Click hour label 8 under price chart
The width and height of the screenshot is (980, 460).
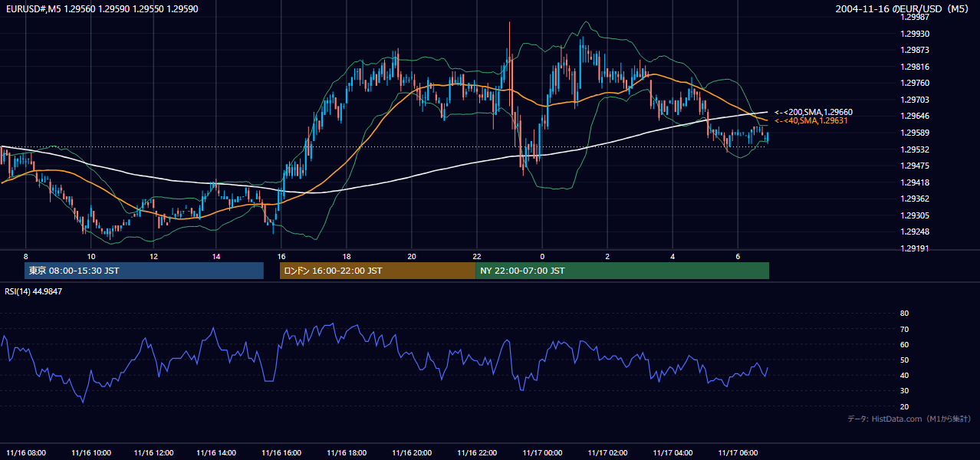(25, 256)
